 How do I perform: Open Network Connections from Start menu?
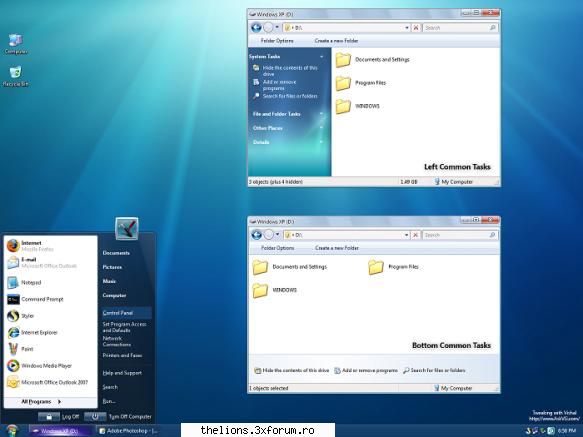click(116, 341)
